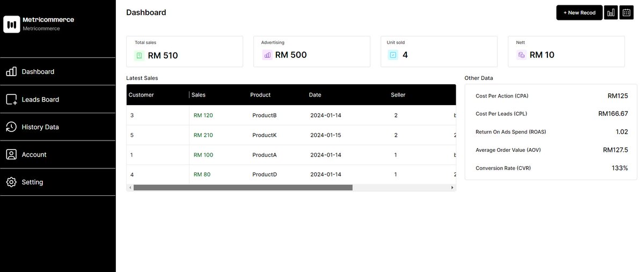The height and width of the screenshot is (272, 644).
Task: Click the table's horizontal scrollbar thumb
Action: pyautogui.click(x=243, y=188)
